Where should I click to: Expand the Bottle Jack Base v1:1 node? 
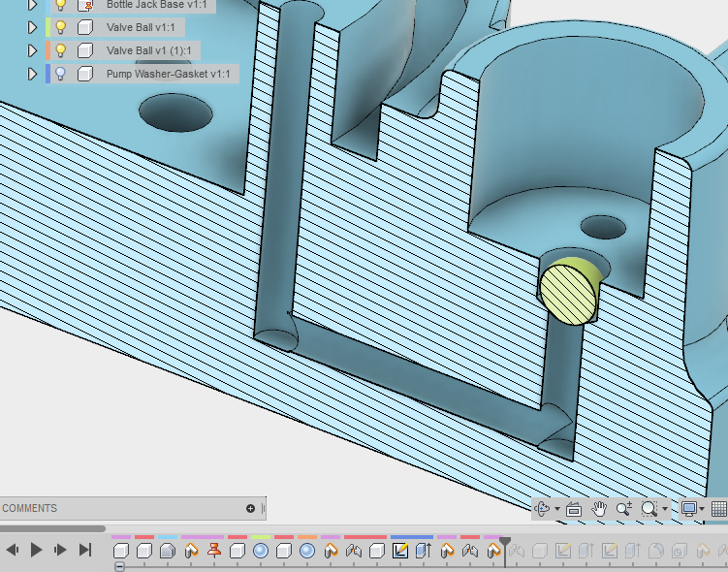32,5
